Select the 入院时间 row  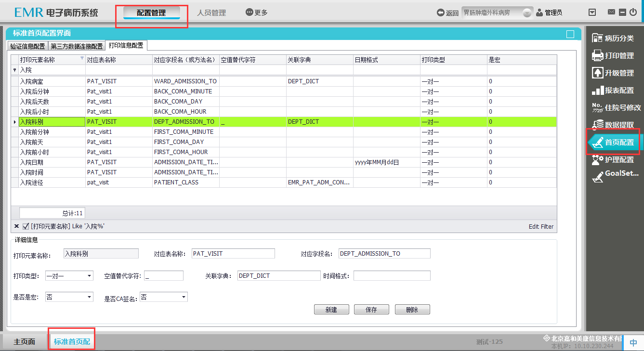pyautogui.click(x=284, y=172)
